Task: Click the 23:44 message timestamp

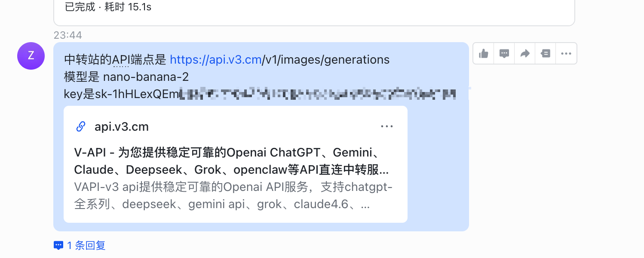Action: tap(68, 35)
